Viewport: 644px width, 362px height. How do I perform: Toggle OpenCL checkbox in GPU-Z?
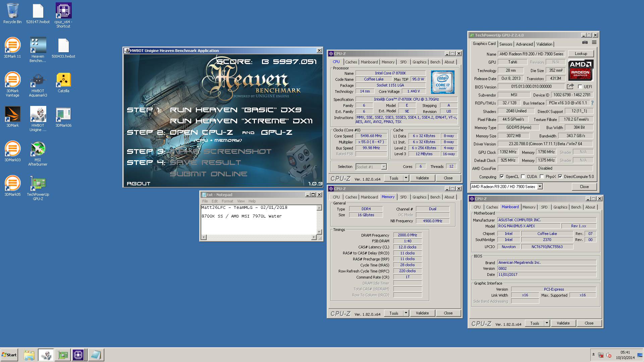click(502, 177)
